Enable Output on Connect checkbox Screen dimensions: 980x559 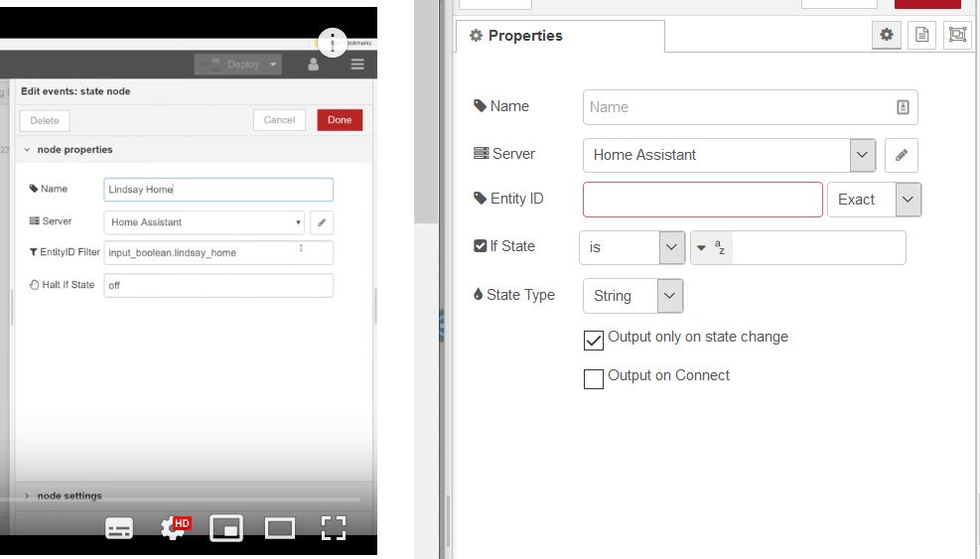pos(594,378)
